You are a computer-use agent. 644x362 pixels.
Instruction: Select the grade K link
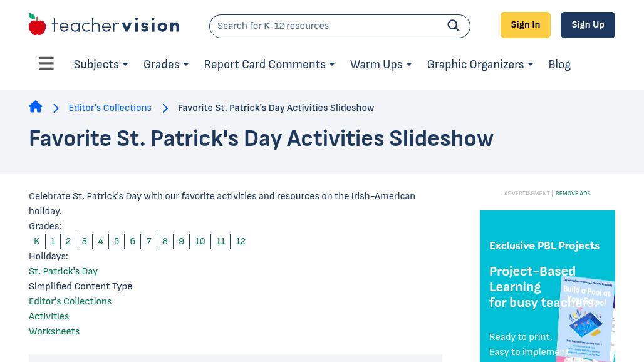37,241
